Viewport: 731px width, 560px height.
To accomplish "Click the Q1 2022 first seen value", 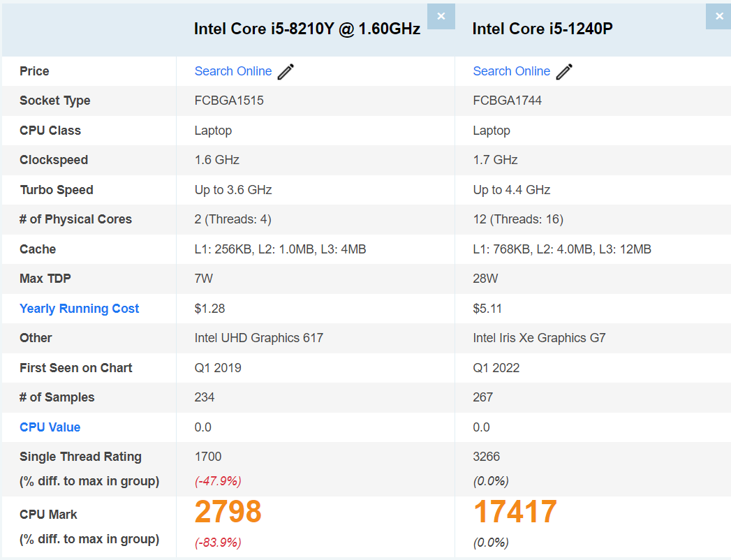I will [496, 368].
